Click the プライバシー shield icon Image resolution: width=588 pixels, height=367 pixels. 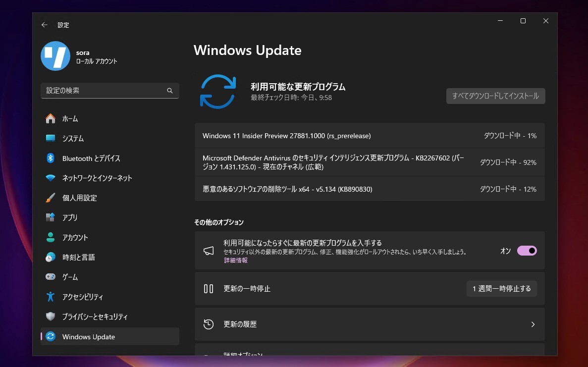point(51,316)
